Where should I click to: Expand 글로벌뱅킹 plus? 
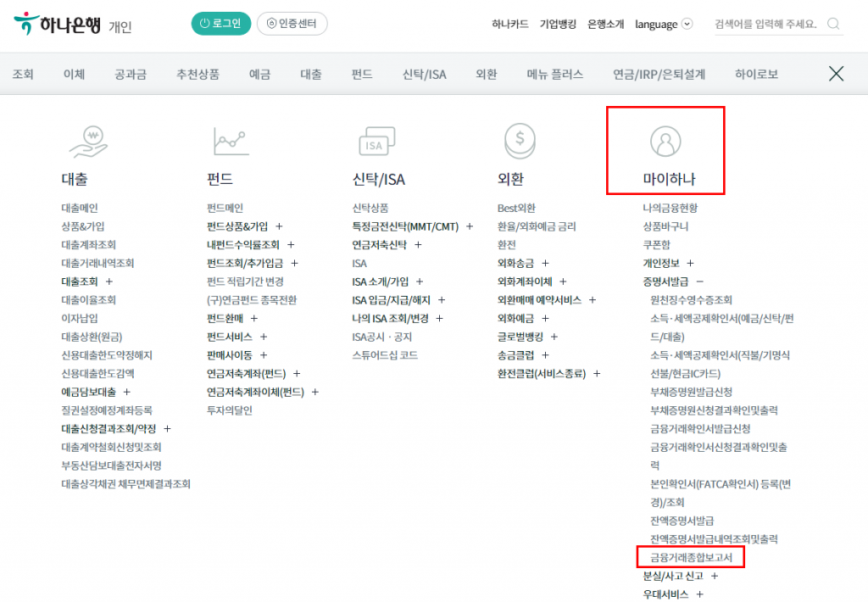(554, 337)
